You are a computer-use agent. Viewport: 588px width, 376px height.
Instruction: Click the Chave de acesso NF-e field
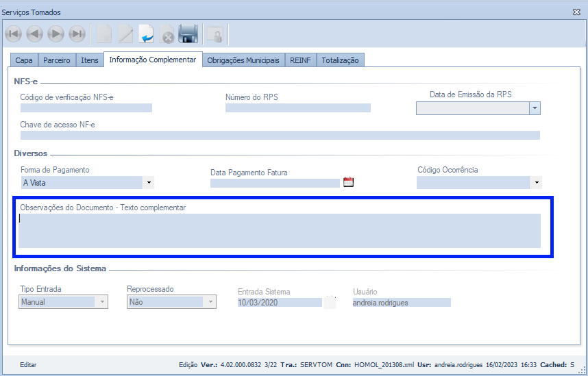pyautogui.click(x=280, y=135)
